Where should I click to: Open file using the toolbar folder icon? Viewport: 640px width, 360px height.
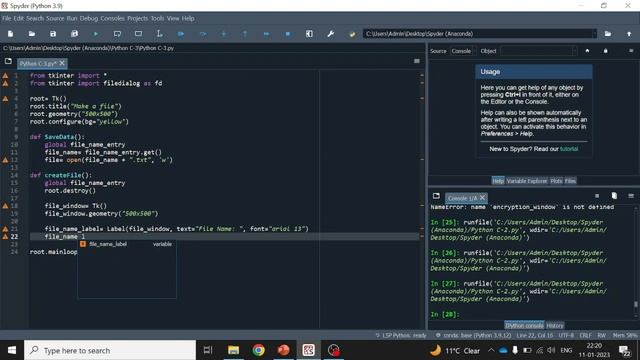click(x=32, y=34)
